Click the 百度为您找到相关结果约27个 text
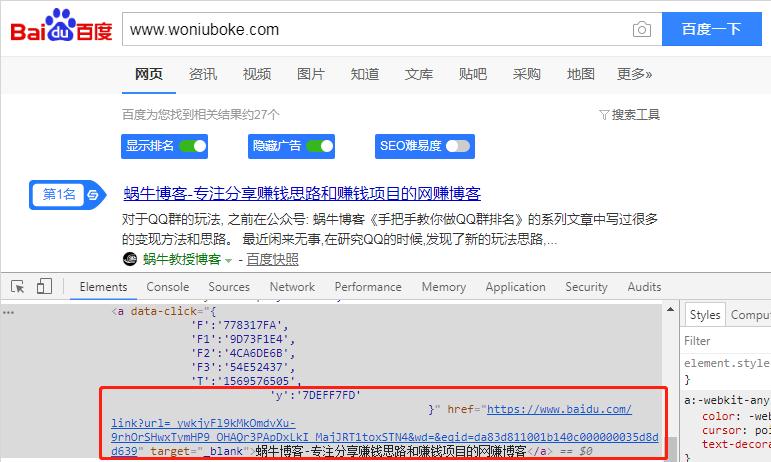The image size is (771, 462). point(201,115)
